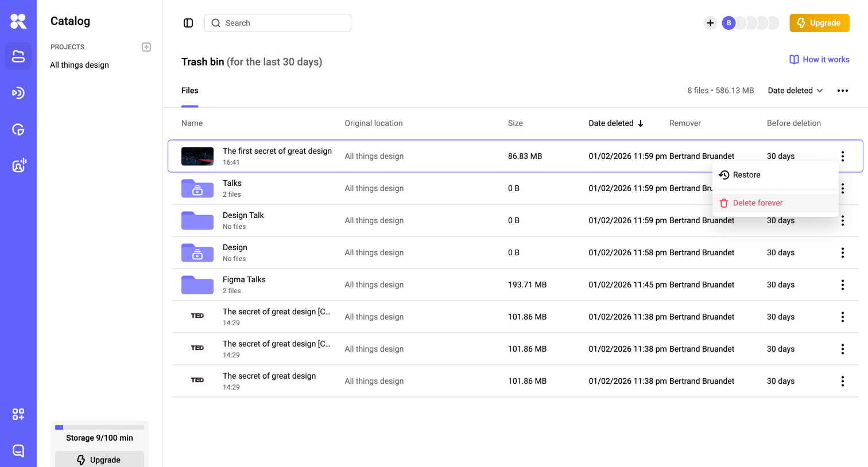The image size is (868, 467).
Task: Click the app logo icon
Action: tap(18, 21)
